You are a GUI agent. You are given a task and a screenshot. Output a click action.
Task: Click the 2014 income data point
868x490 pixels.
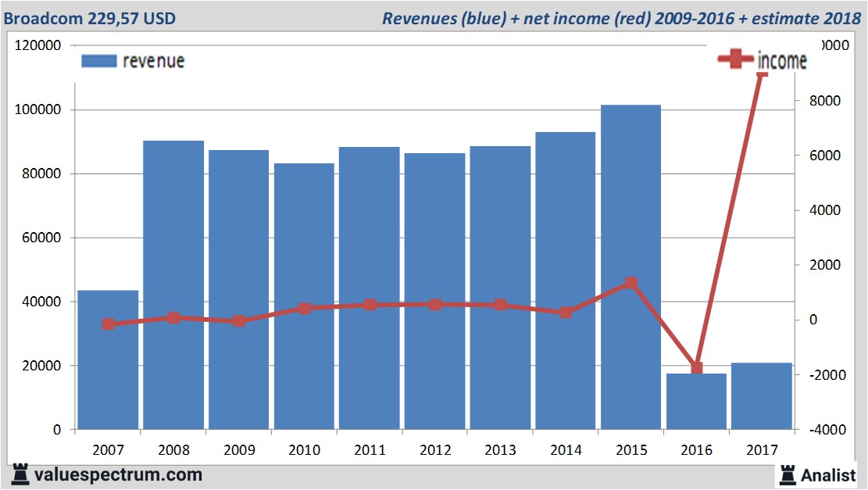pos(566,313)
